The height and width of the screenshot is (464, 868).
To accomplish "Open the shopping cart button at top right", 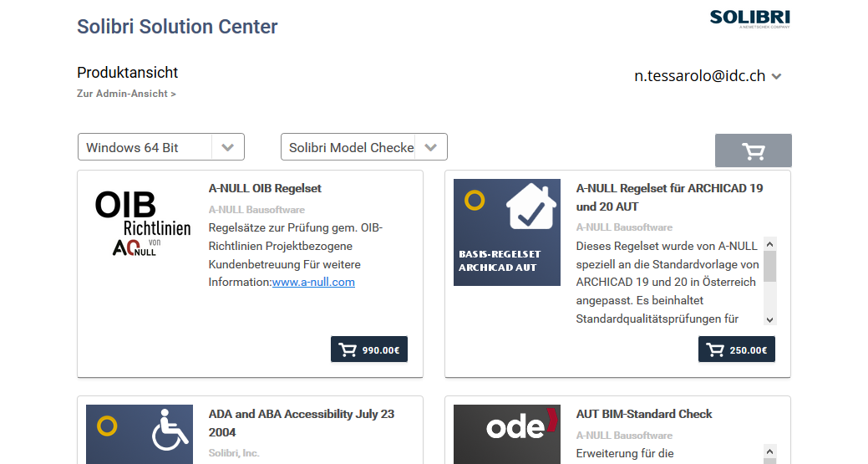I will [753, 150].
